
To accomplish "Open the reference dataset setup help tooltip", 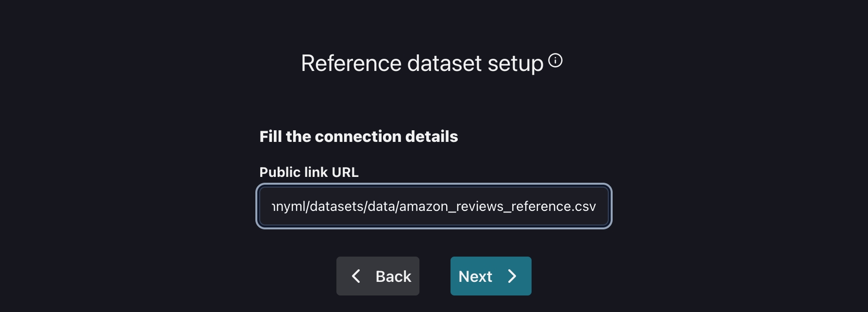I will click(x=555, y=61).
